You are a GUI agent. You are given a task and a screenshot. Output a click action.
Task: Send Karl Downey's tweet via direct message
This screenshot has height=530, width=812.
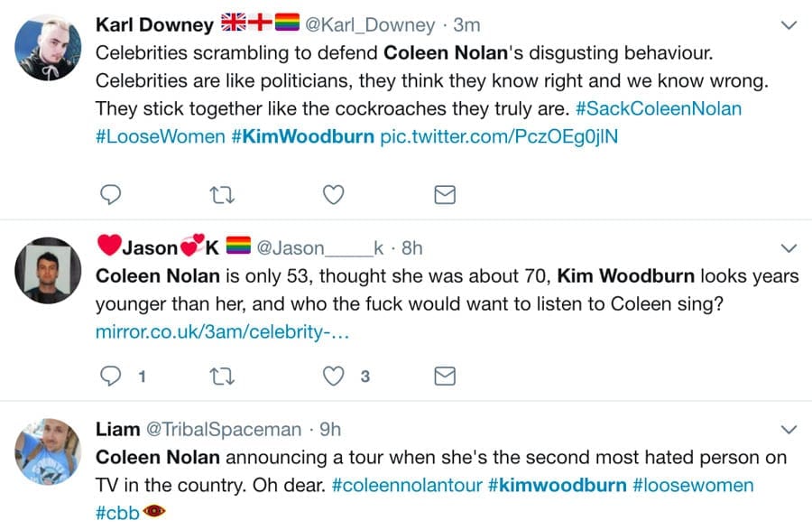coord(445,194)
